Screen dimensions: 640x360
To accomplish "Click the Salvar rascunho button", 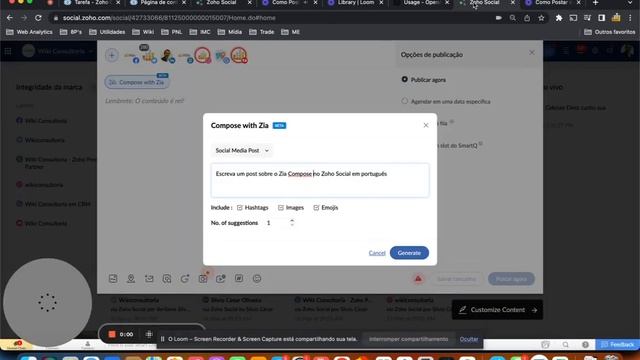I will coord(456,279).
